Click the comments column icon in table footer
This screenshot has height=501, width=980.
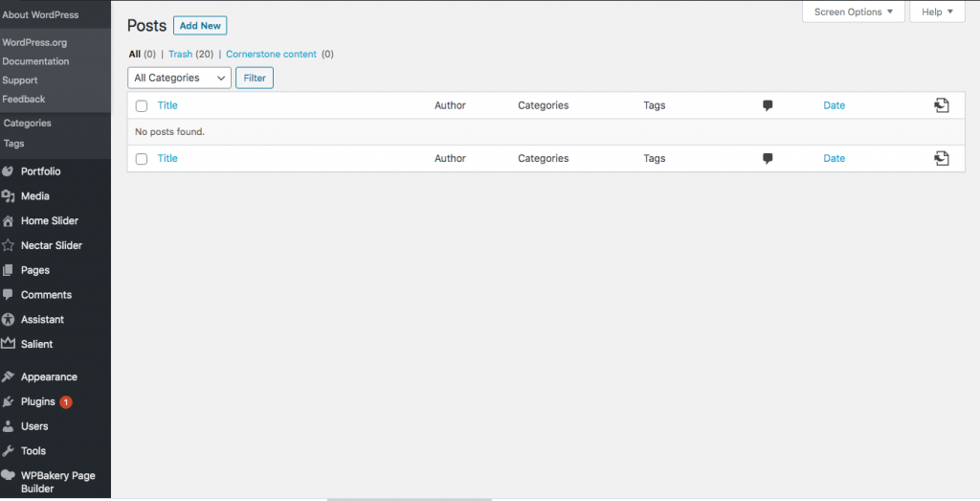(768, 159)
